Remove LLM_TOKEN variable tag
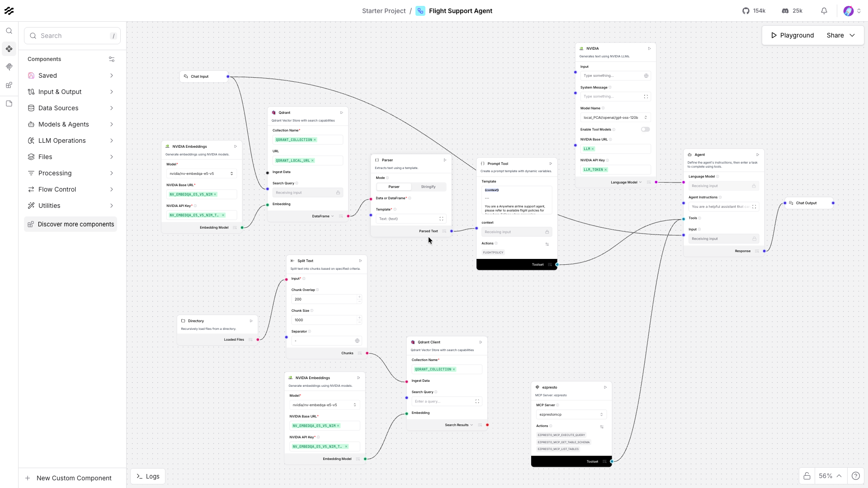 tap(605, 169)
